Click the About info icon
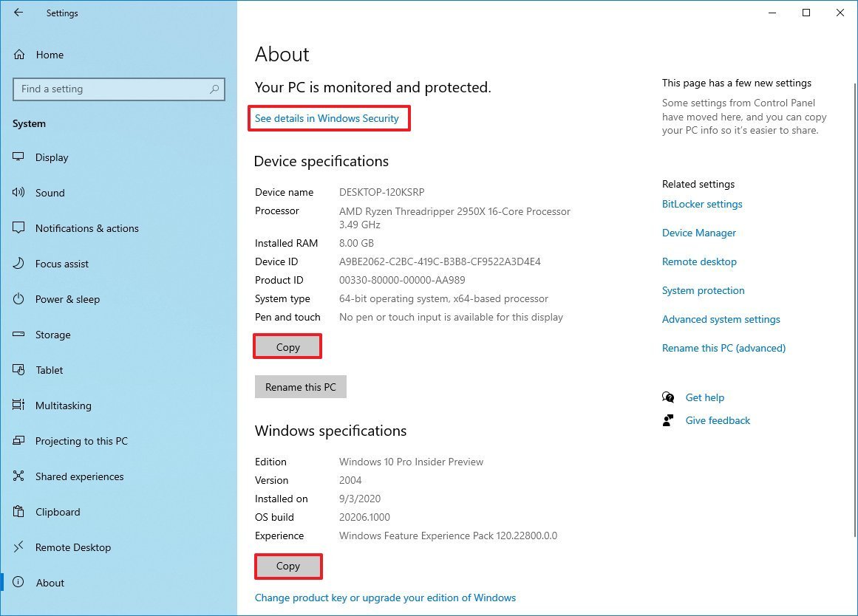Screen dimensions: 858x616 [x=18, y=582]
